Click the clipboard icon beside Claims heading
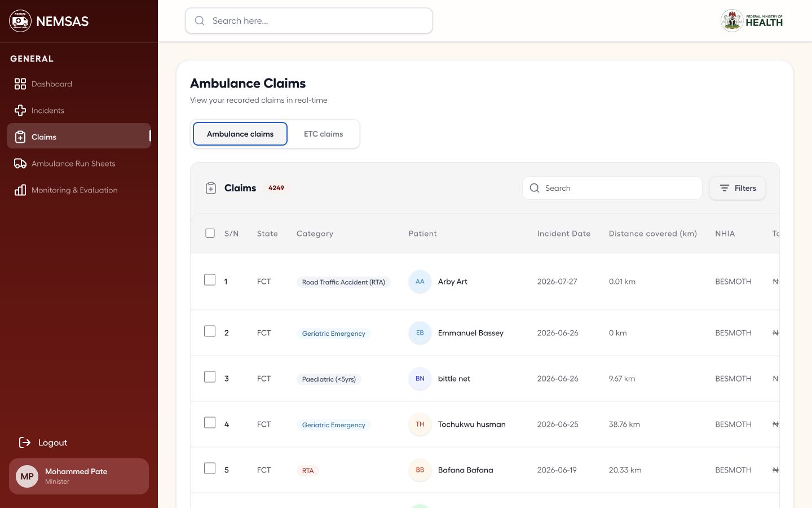Image resolution: width=812 pixels, height=508 pixels. point(211,188)
